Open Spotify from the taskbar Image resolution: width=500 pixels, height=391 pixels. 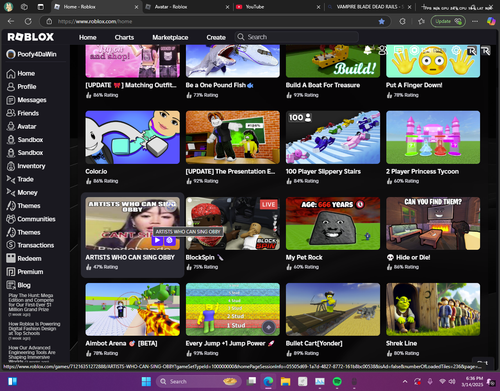pos(337,381)
